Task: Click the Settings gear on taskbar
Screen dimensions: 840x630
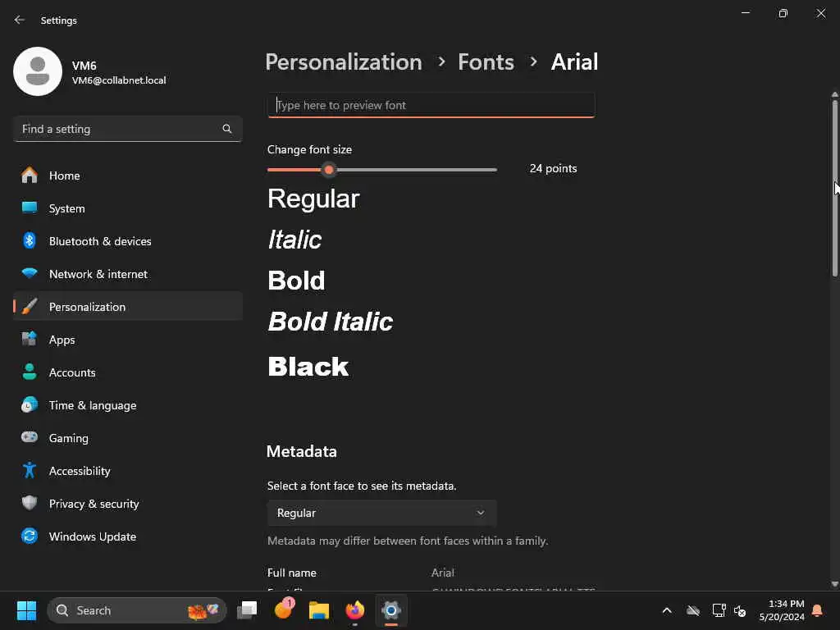Action: point(391,610)
